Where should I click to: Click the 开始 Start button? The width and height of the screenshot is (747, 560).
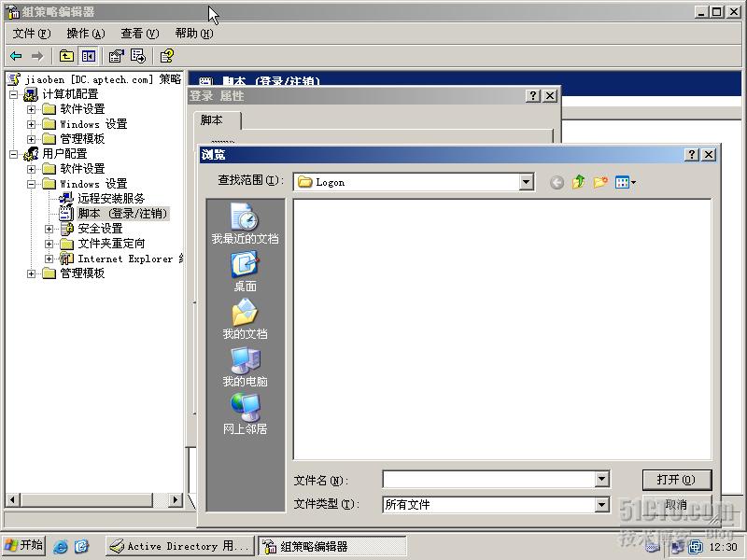(24, 546)
